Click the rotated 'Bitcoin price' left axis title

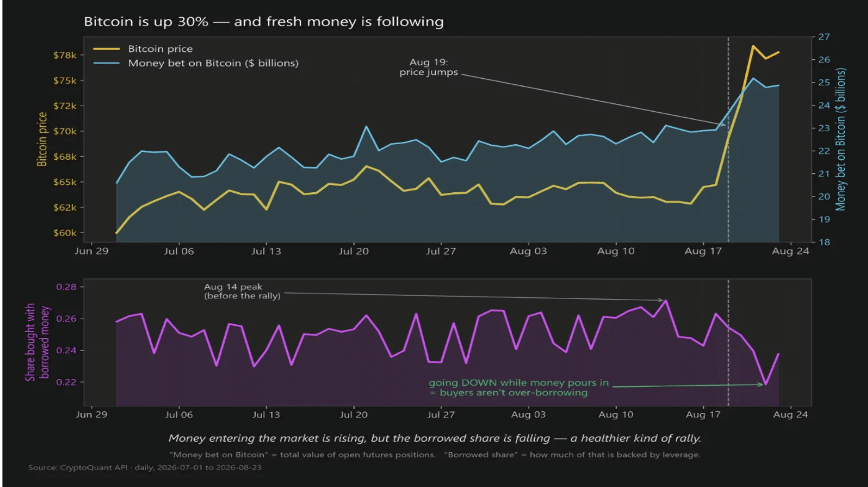(x=42, y=139)
